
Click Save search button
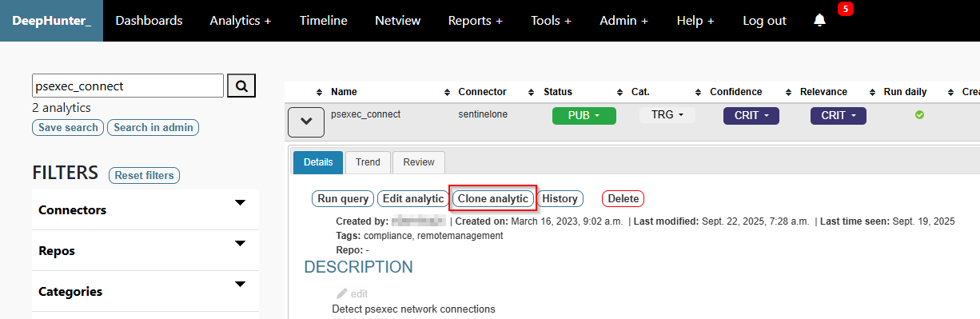(x=68, y=127)
